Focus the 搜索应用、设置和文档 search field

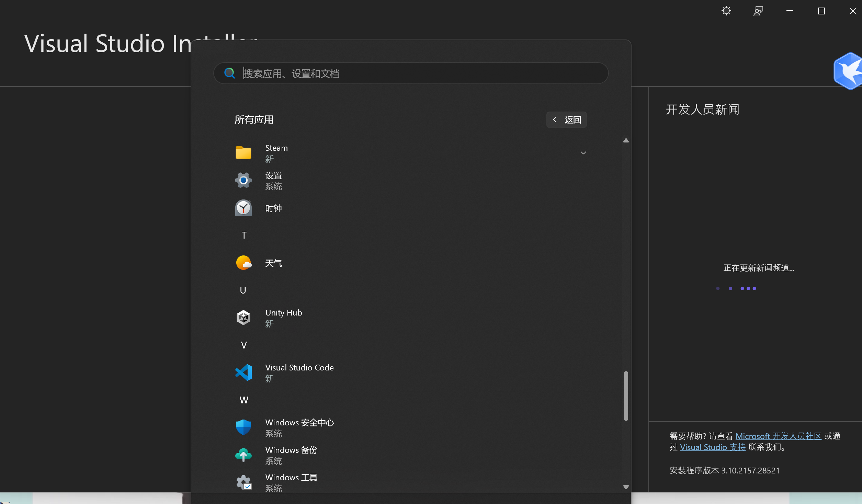point(411,73)
